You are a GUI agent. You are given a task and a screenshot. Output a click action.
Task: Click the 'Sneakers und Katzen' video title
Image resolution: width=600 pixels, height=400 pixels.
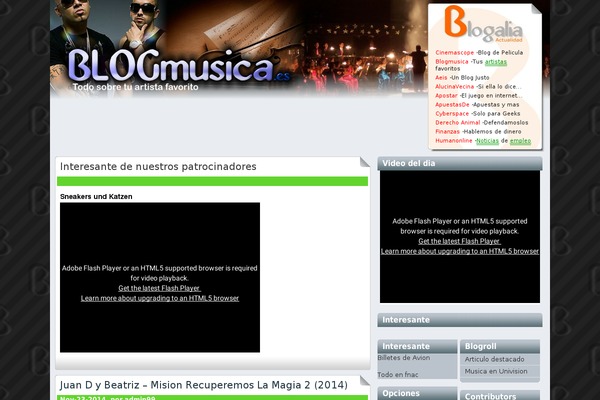pos(96,197)
